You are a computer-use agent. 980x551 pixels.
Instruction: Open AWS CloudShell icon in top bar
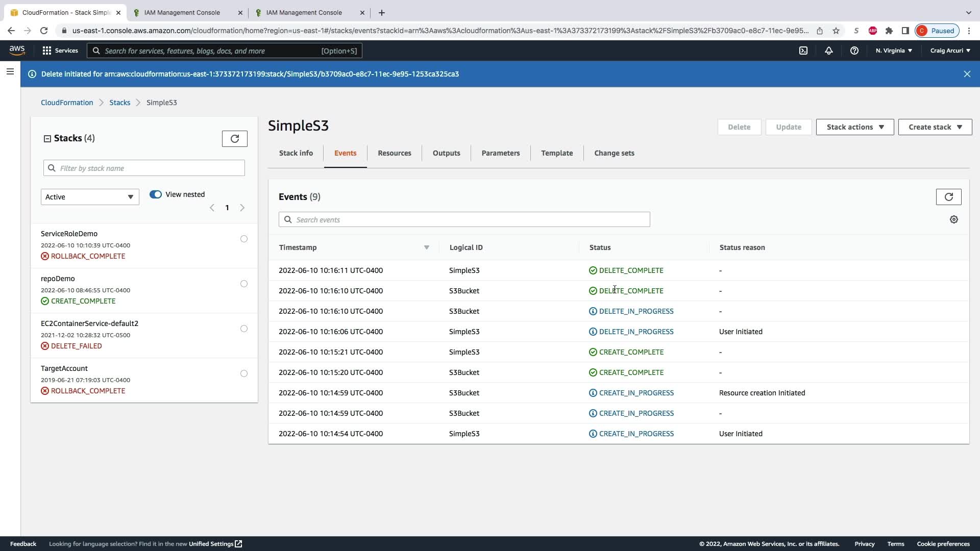tap(803, 51)
